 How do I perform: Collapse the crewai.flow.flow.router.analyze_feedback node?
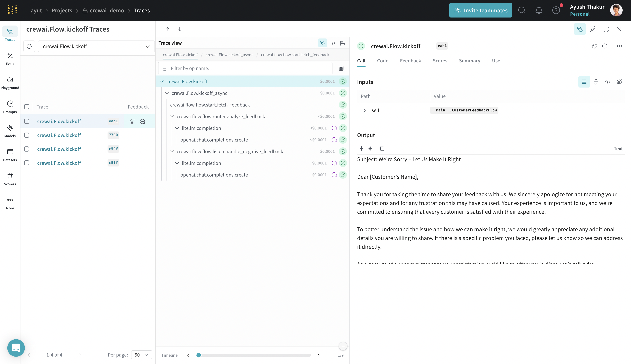point(172,117)
